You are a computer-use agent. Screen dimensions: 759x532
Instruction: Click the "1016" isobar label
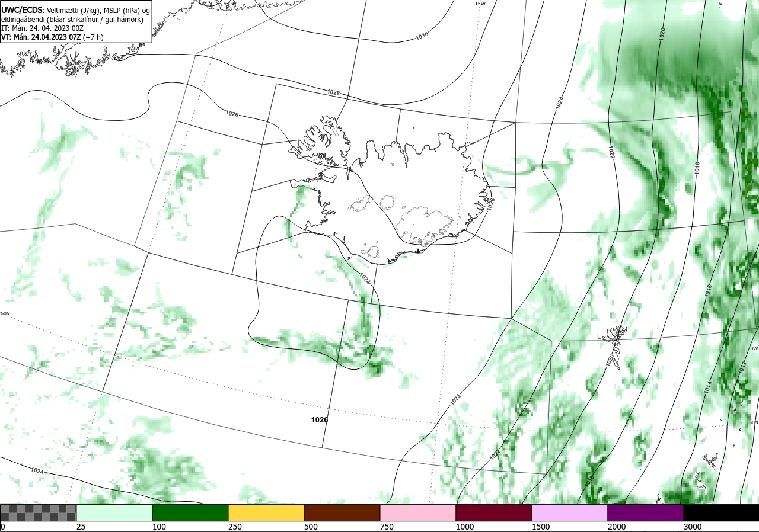click(709, 290)
